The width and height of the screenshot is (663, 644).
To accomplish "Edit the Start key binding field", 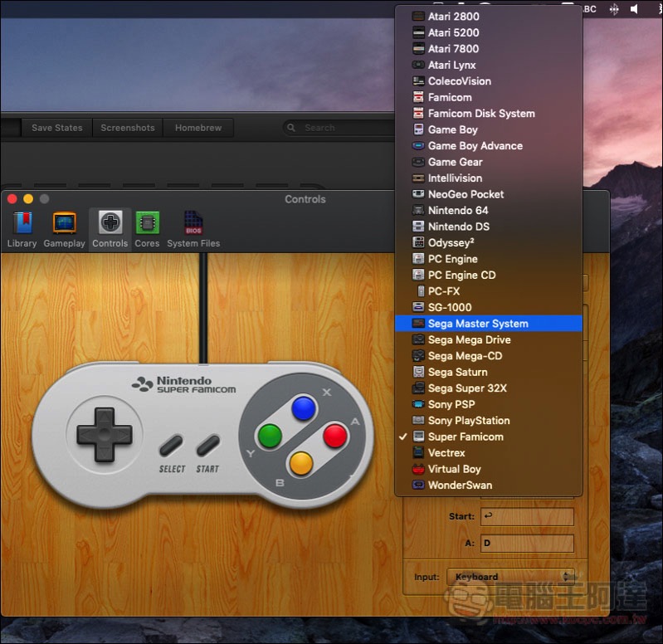I will pos(527,517).
